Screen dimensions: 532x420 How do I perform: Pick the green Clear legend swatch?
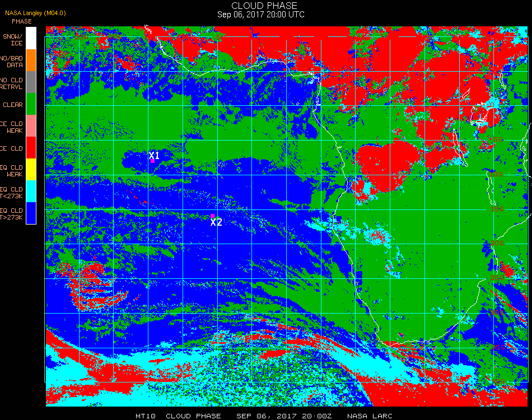pos(31,104)
